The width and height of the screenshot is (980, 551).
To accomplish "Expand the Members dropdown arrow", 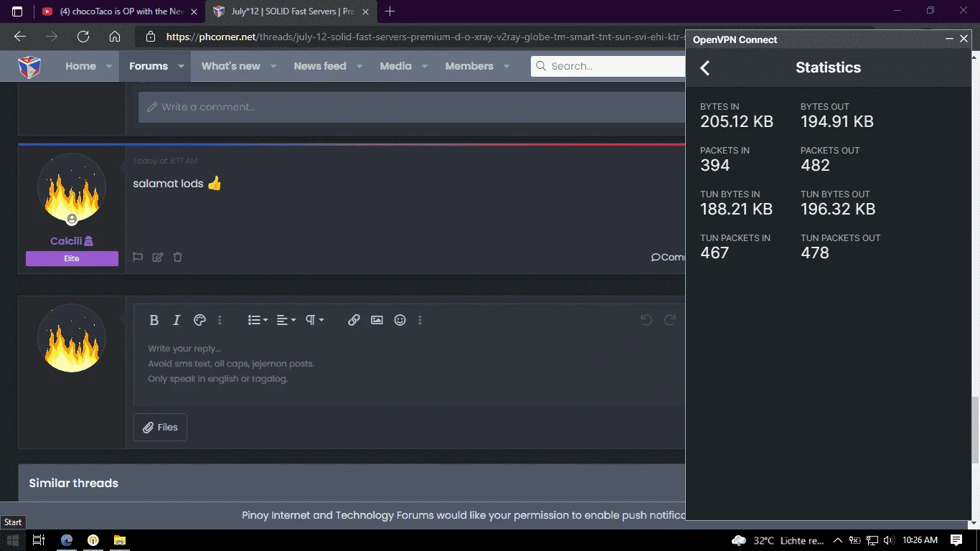I will [x=507, y=66].
